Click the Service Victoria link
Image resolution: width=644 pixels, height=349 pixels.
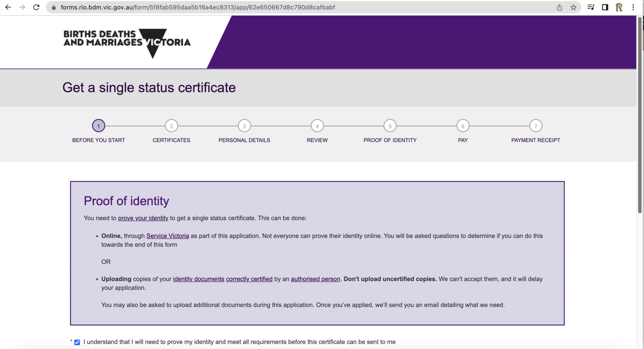[x=168, y=236]
